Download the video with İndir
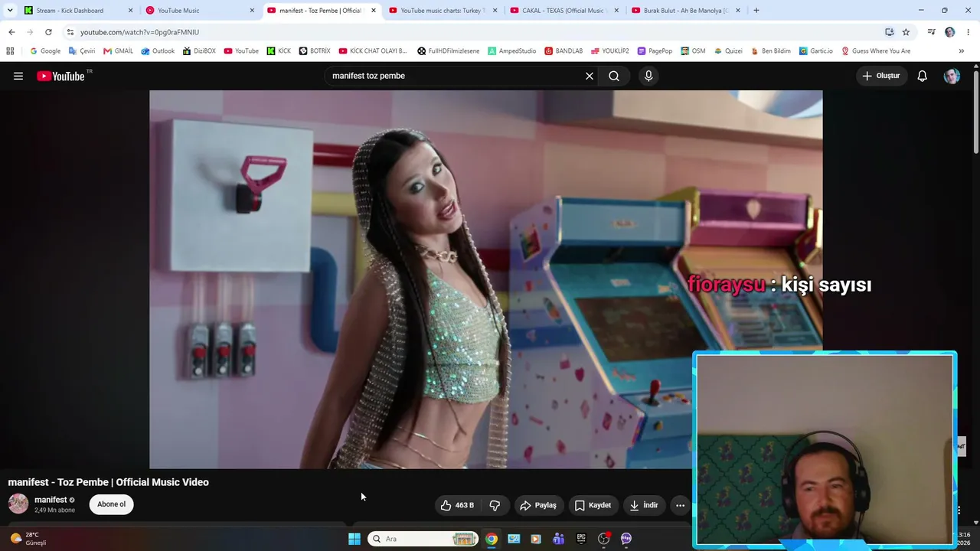Image resolution: width=980 pixels, height=551 pixels. pos(643,505)
